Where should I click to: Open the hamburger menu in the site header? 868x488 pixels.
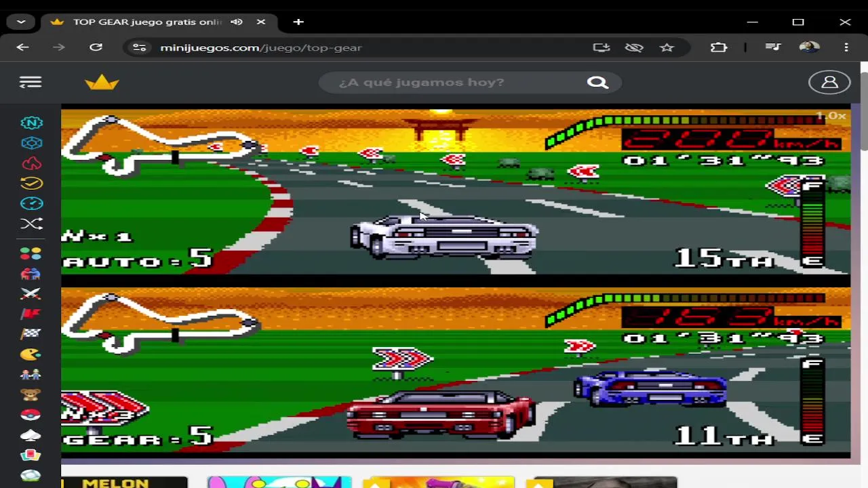coord(31,82)
